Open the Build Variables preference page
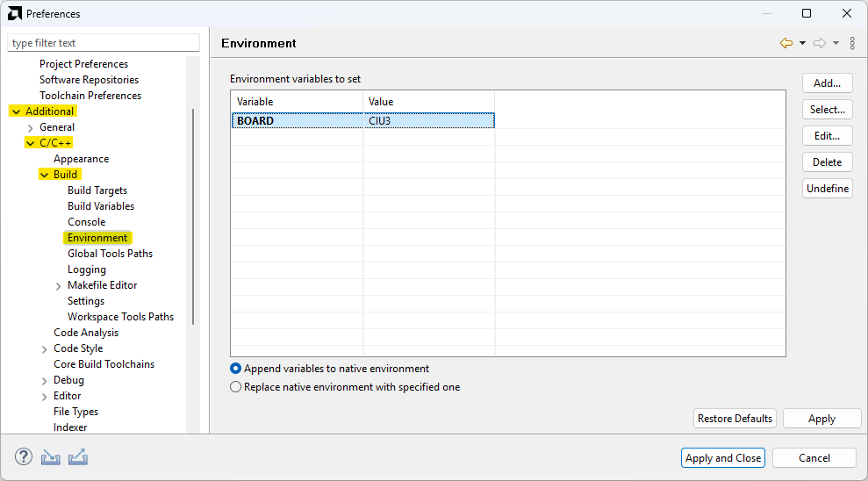This screenshot has height=481, width=868. 101,206
